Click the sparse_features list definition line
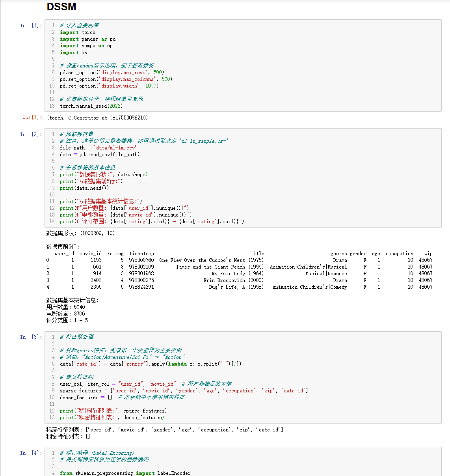Screen dimensions: 450x476 [184, 391]
